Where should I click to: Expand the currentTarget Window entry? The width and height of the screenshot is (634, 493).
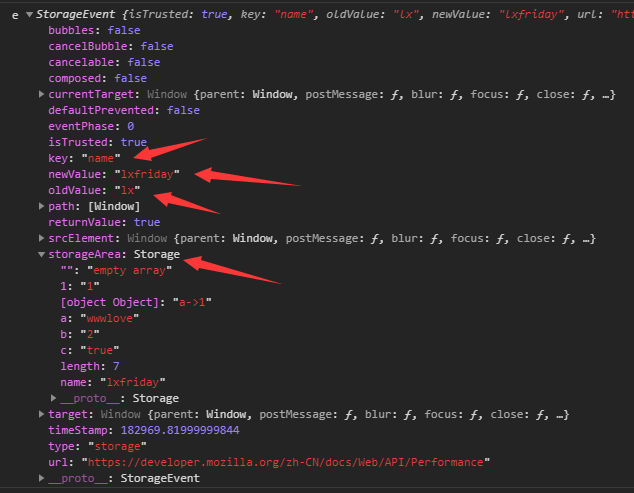pyautogui.click(x=41, y=94)
